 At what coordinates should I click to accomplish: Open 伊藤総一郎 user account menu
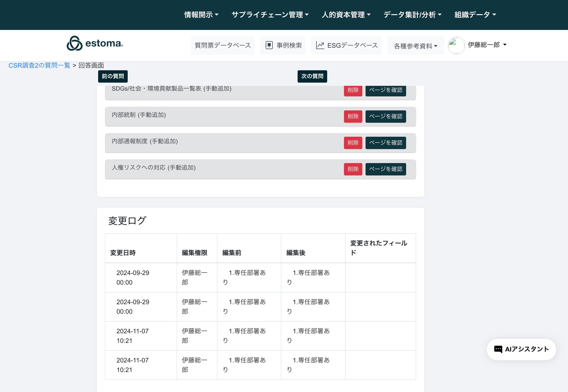tap(487, 45)
